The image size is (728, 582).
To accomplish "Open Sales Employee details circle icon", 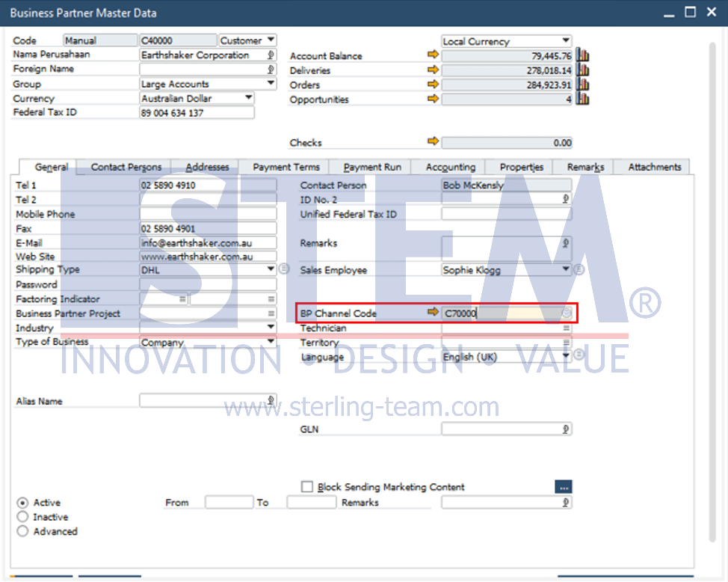I will click(x=579, y=269).
